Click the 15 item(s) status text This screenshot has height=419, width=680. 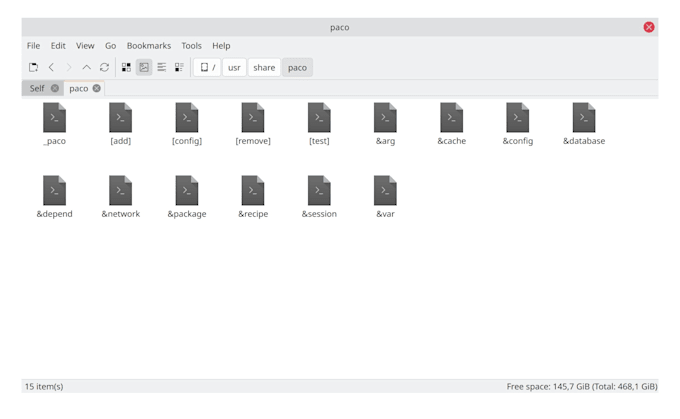(x=44, y=386)
